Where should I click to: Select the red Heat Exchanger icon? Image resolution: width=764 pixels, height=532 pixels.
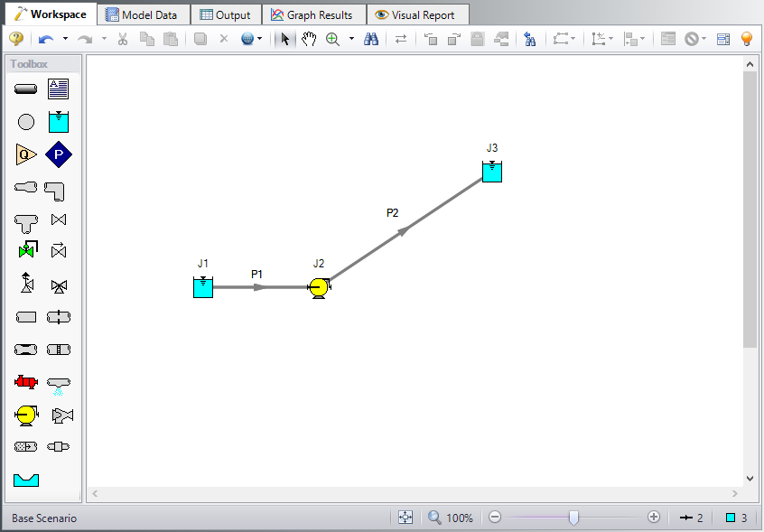click(x=26, y=382)
